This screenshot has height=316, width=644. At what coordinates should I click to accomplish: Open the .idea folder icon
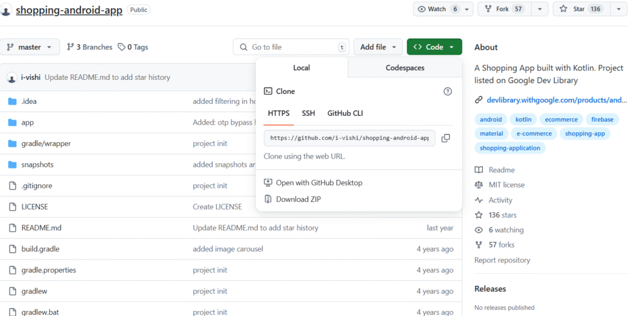click(x=13, y=101)
